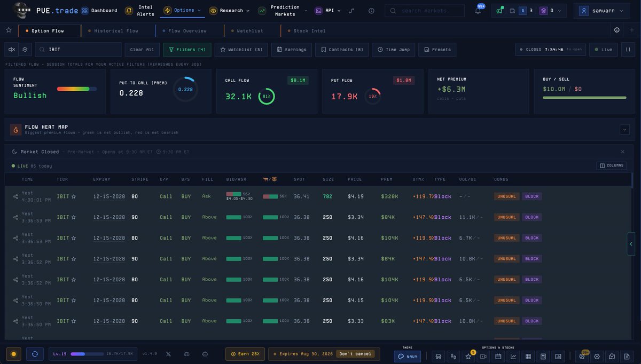Click the Earn 25% button
This screenshot has height=364, width=641.
(245, 354)
